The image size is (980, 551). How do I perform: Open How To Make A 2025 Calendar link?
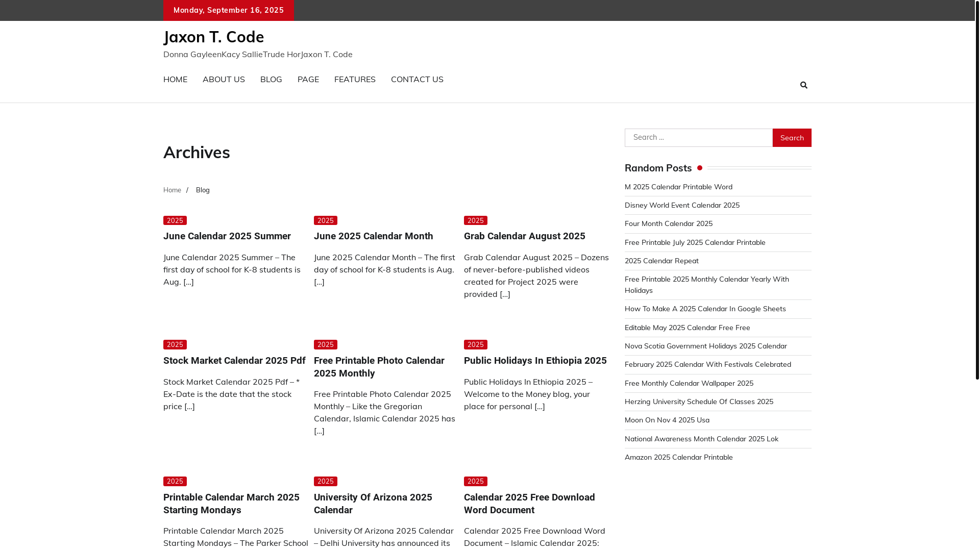(705, 309)
